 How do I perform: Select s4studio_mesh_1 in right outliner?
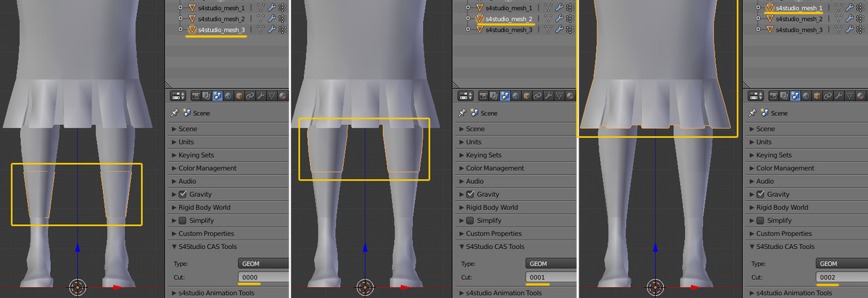[x=799, y=7]
